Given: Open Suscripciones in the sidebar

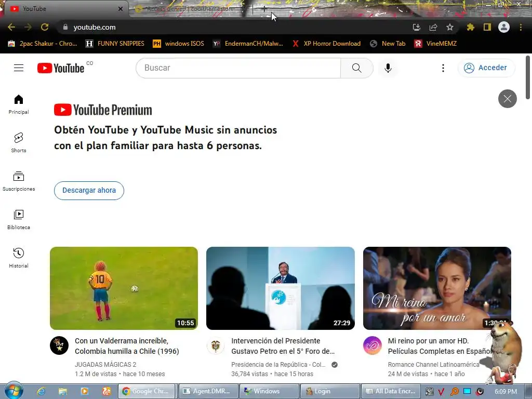Looking at the screenshot, I should tap(19, 181).
